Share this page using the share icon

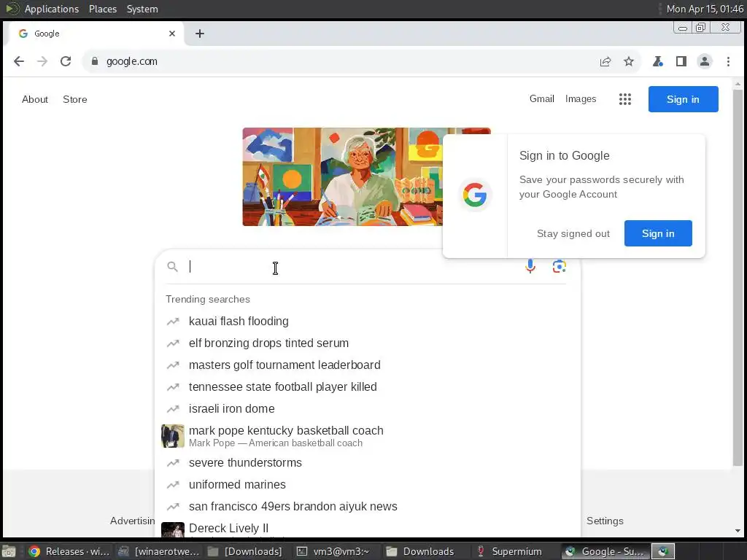click(605, 61)
